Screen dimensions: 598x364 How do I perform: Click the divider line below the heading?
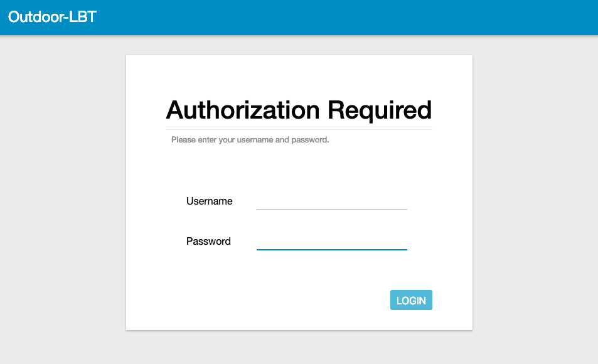(x=299, y=129)
